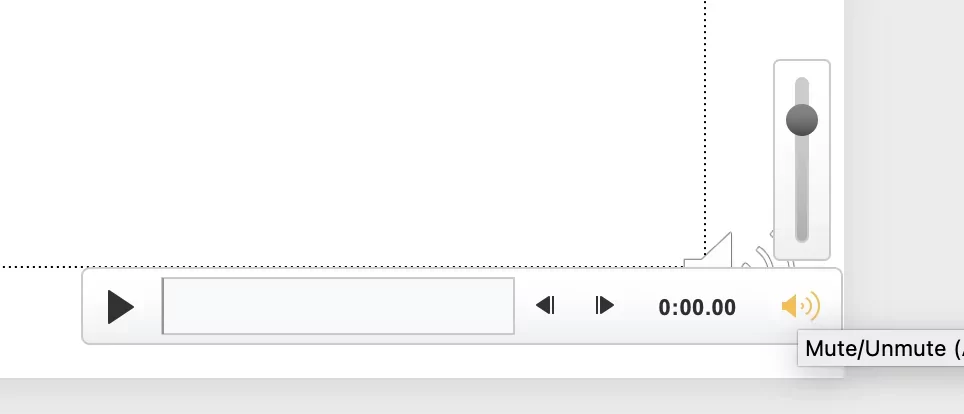This screenshot has width=964, height=414.
Task: Mute audio using the orange speaker icon
Action: (x=800, y=306)
